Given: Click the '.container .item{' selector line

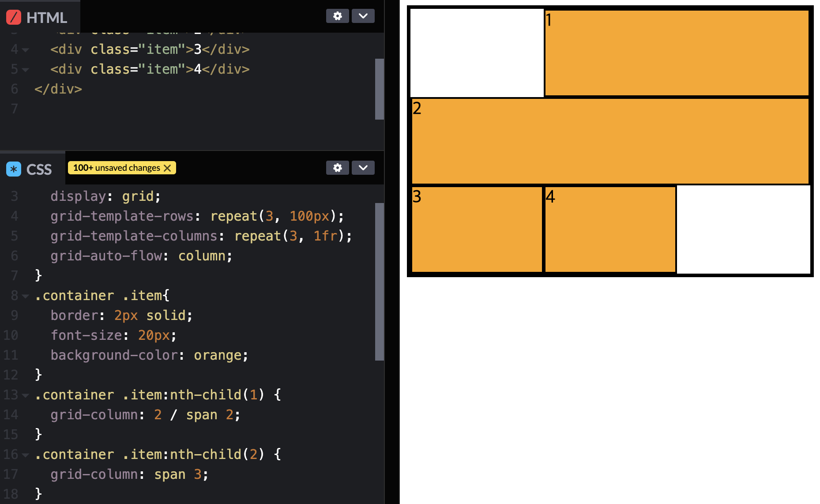Looking at the screenshot, I should click(102, 296).
